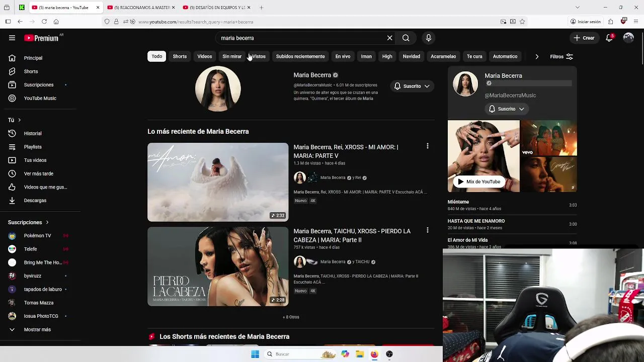Select the Todo filter chip
The width and height of the screenshot is (644, 362).
pyautogui.click(x=157, y=56)
